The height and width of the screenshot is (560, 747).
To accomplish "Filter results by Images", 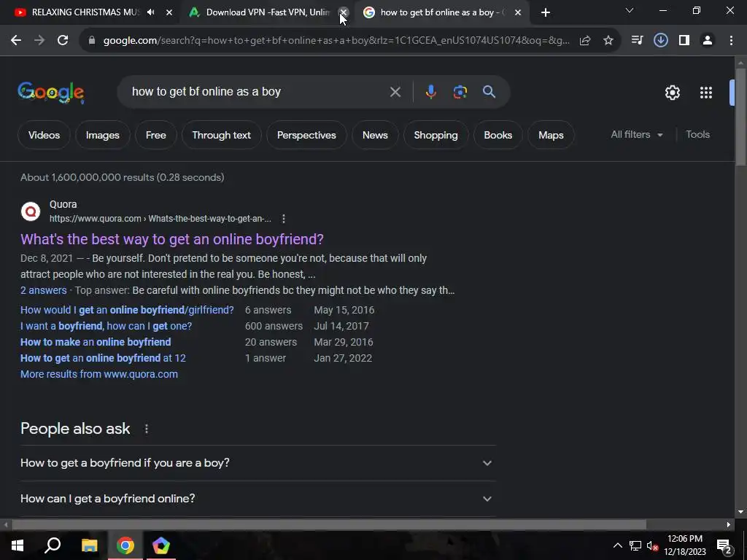I will pos(102,135).
